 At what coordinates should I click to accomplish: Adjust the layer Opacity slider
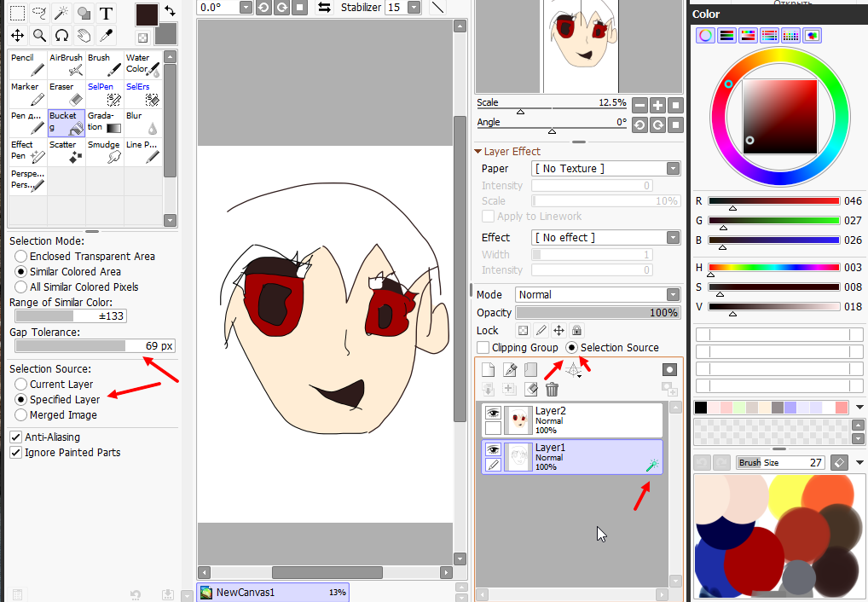pos(598,312)
